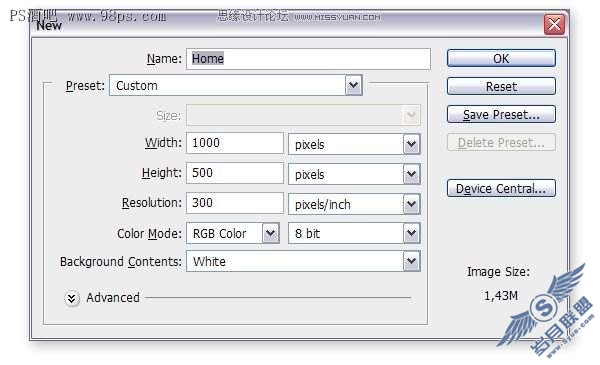
Task: Click the Advanced label text
Action: [x=113, y=297]
